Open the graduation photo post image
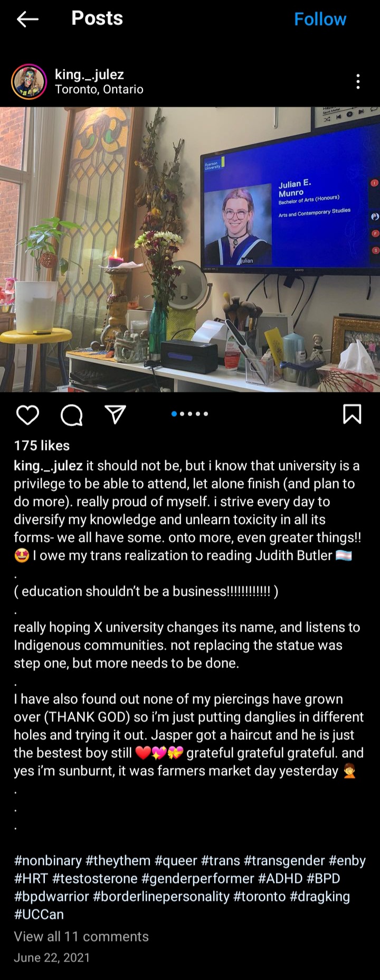The width and height of the screenshot is (380, 980). pos(190,249)
